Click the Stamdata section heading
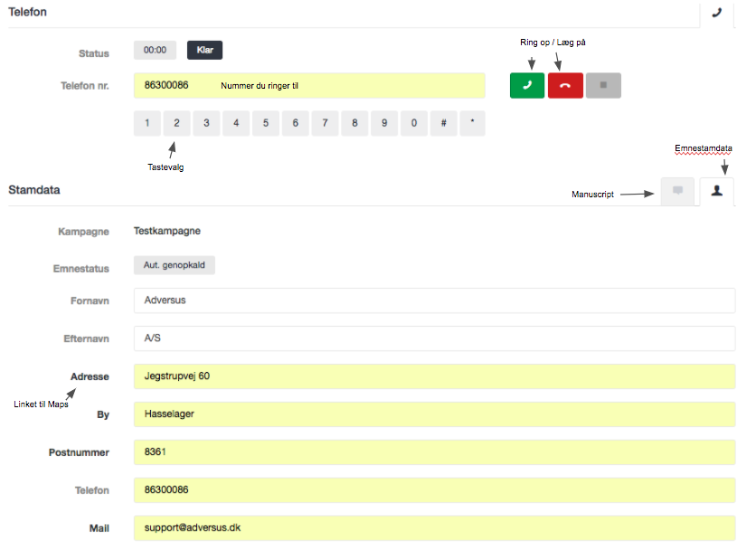Screen dimensions: 756x552 coord(34,190)
